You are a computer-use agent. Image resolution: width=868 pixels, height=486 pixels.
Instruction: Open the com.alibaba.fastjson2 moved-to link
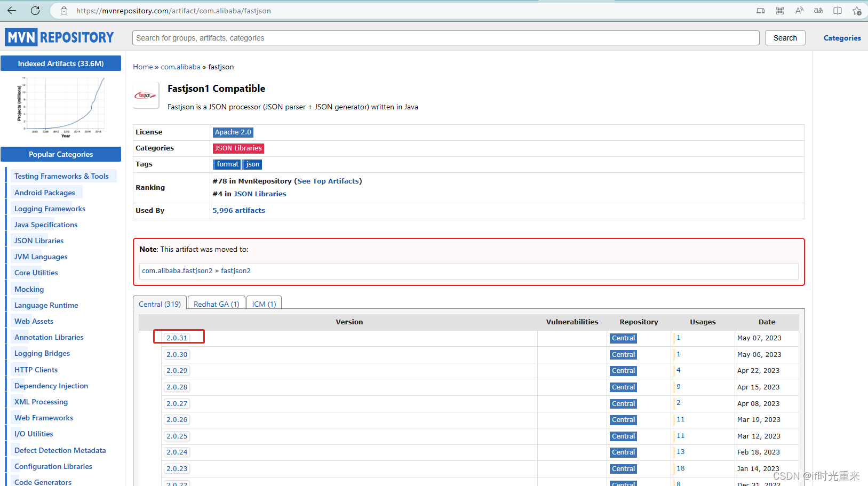(x=177, y=271)
